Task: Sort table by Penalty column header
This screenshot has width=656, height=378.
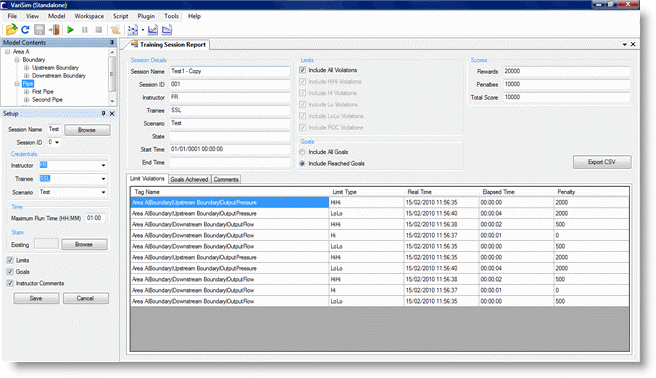Action: click(592, 192)
